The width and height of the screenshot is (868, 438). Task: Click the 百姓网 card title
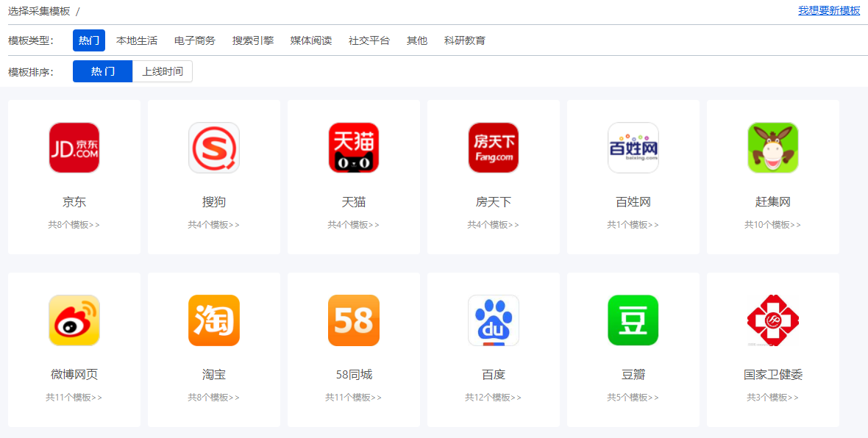pos(633,202)
